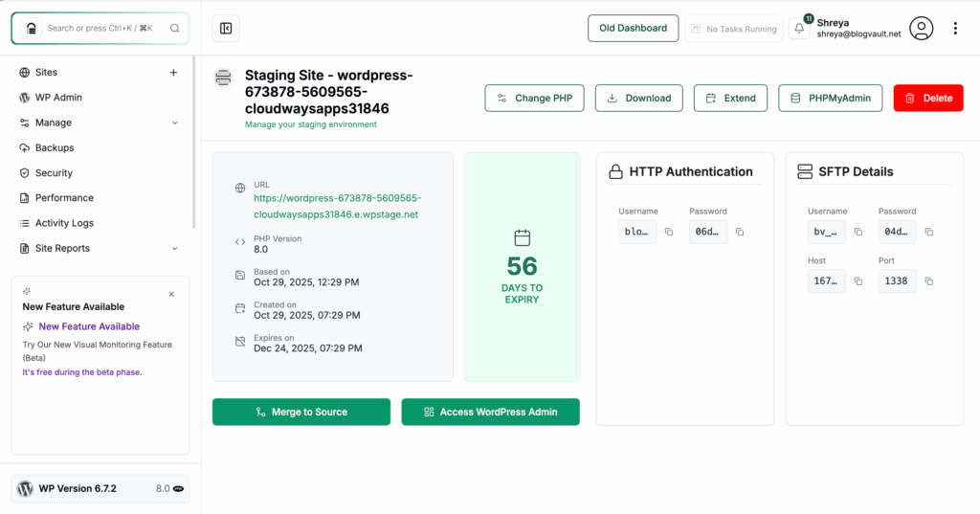Click the server icon in SFTP Details heading
The image size is (980, 514).
click(805, 172)
